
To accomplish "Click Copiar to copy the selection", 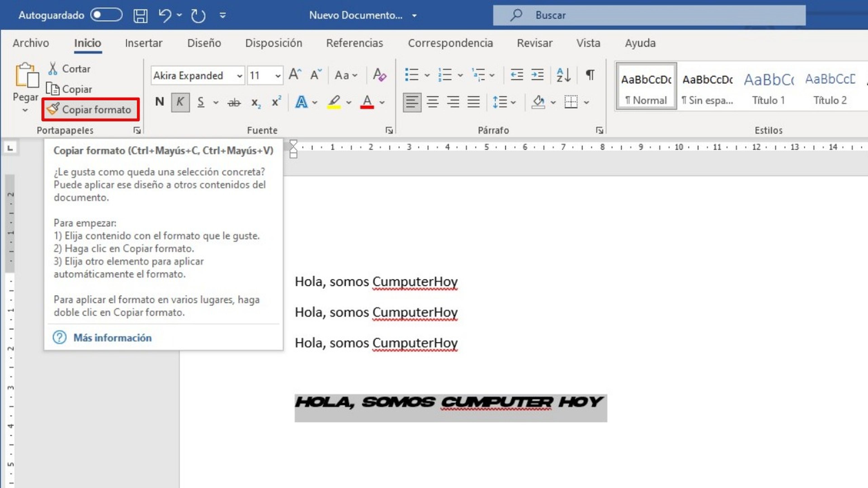I will pyautogui.click(x=69, y=89).
